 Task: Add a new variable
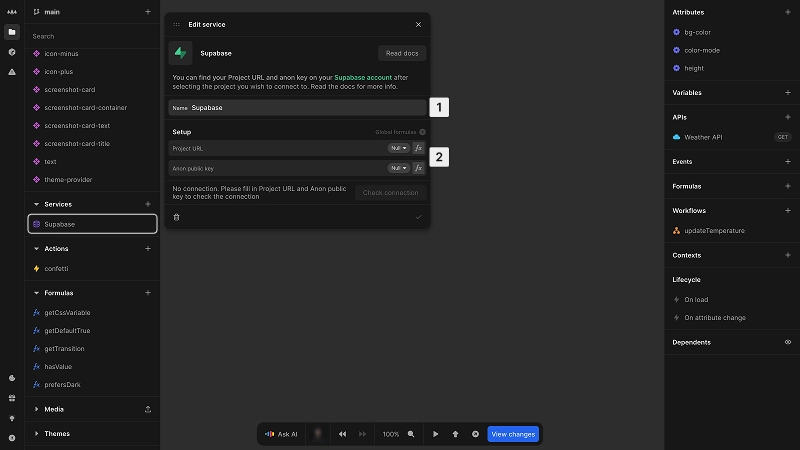[x=788, y=92]
